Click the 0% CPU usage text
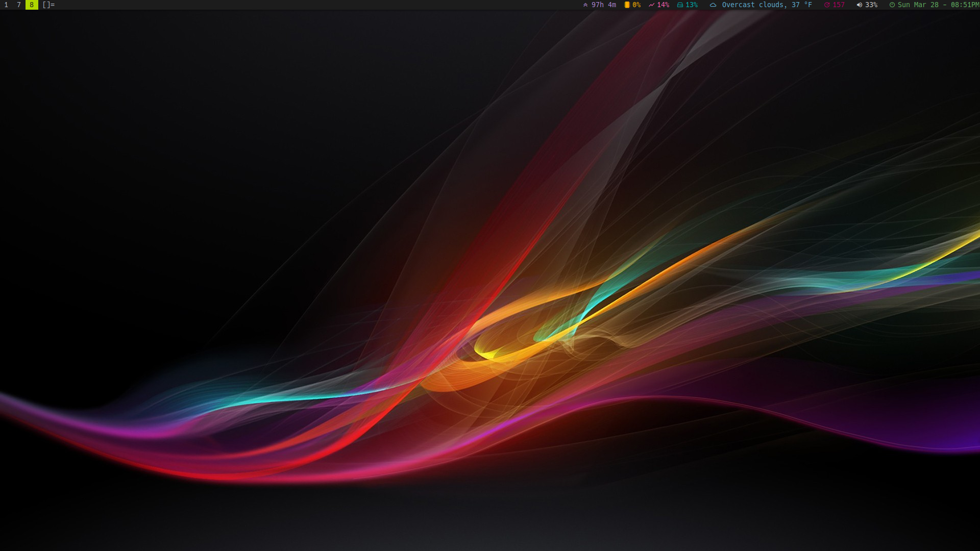The width and height of the screenshot is (980, 551). pyautogui.click(x=636, y=5)
